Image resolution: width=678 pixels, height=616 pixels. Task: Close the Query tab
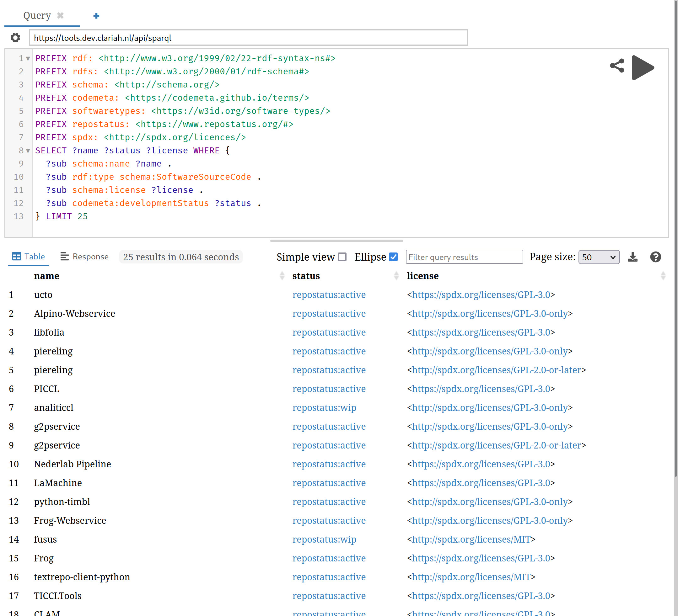pos(61,15)
